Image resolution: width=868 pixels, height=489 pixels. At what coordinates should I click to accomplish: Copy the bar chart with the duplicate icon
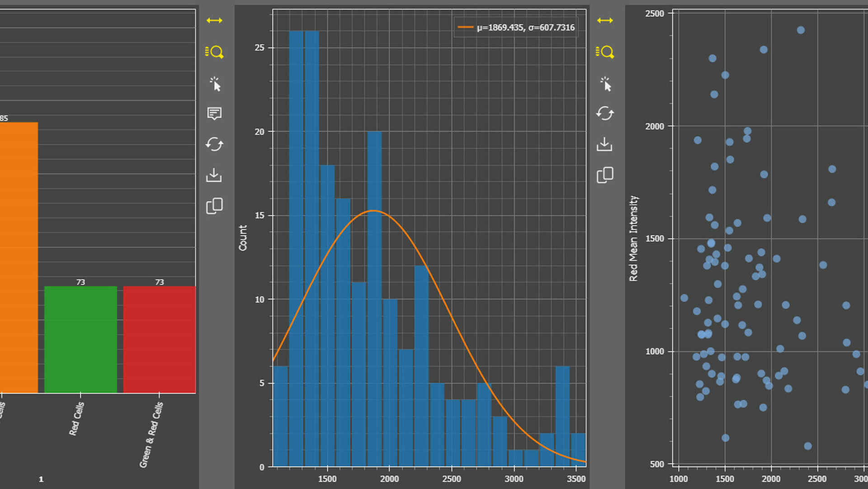click(214, 206)
